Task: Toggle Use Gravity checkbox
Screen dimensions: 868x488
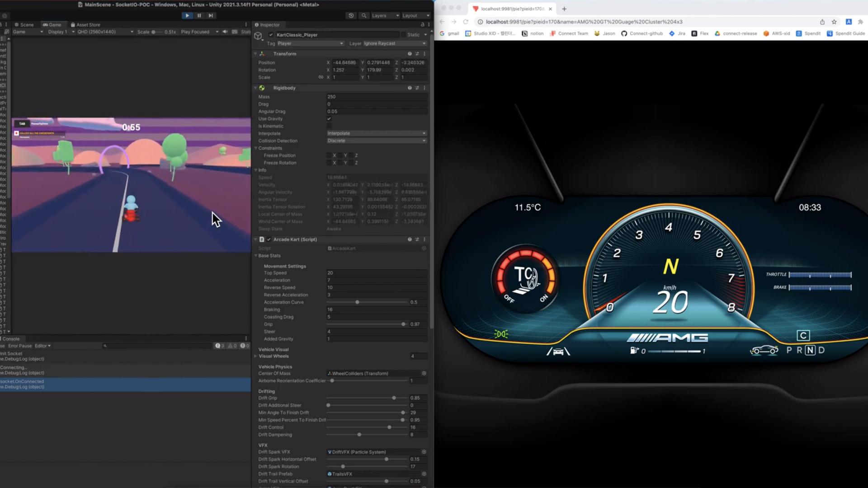Action: point(329,118)
